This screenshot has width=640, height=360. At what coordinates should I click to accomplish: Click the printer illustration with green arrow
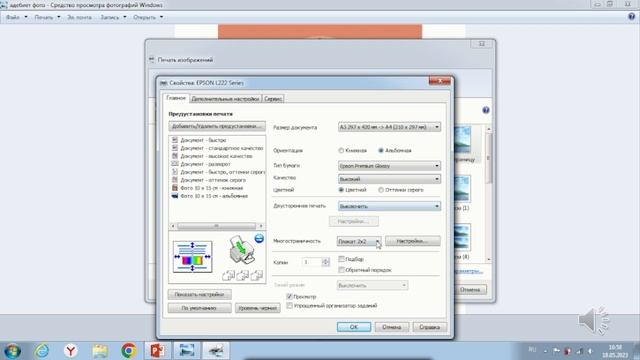[x=242, y=250]
